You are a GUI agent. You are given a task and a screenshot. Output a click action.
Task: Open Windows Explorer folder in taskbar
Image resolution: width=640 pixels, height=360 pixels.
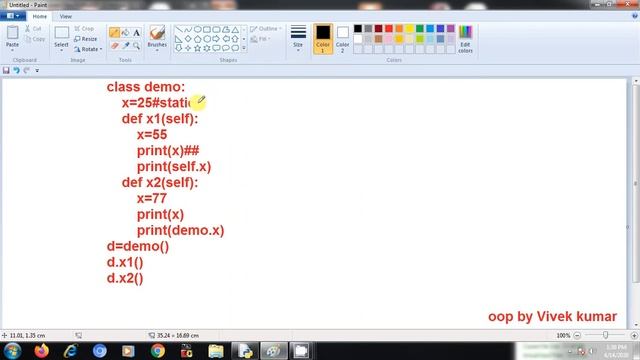(216, 351)
